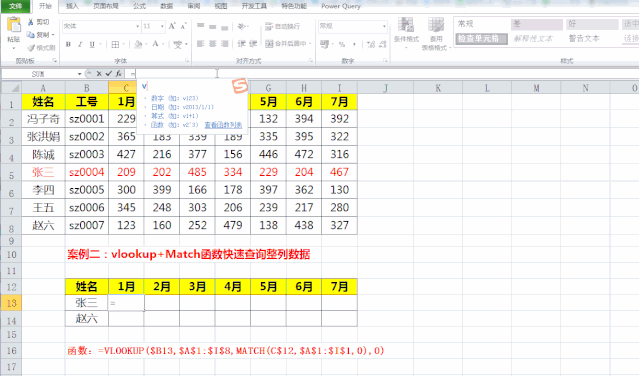Toggle italic formatting

pos(80,44)
